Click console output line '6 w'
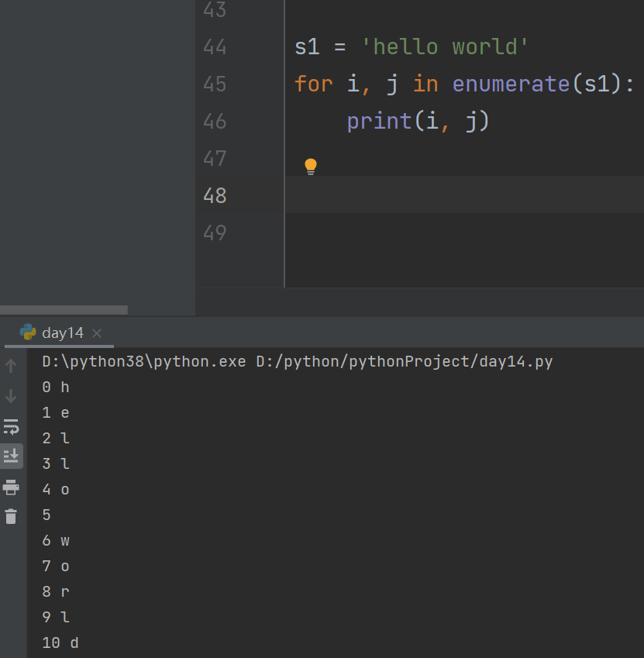644x658 pixels. tap(56, 541)
